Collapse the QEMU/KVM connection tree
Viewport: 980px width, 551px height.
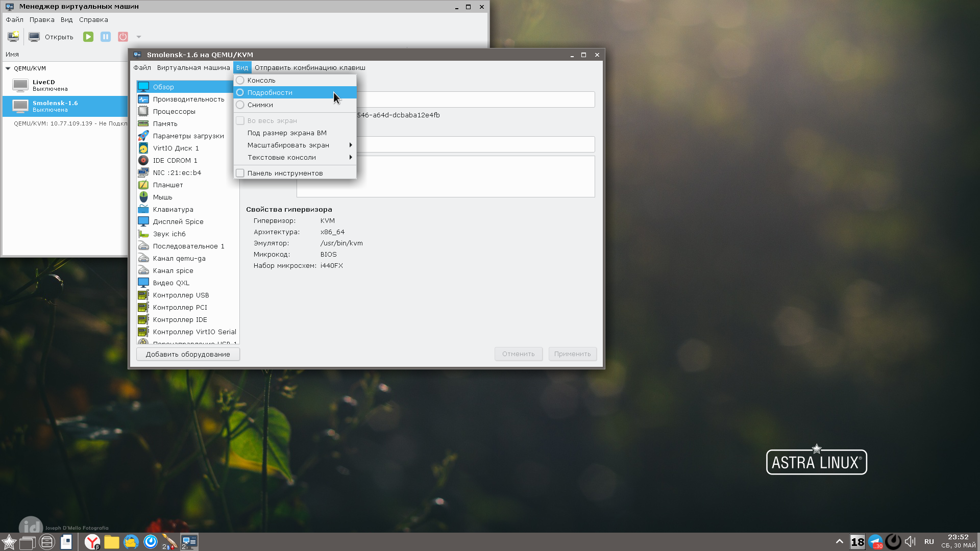[8, 68]
